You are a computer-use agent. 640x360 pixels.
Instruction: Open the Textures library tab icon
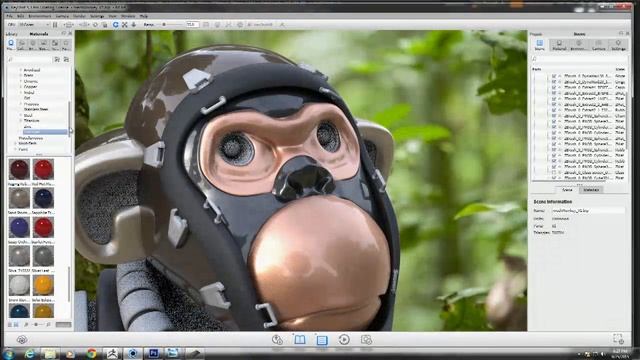pos(55,44)
